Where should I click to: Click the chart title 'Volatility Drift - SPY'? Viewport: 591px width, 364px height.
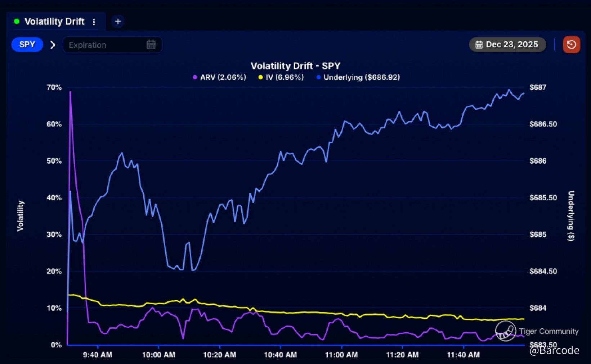pos(295,66)
